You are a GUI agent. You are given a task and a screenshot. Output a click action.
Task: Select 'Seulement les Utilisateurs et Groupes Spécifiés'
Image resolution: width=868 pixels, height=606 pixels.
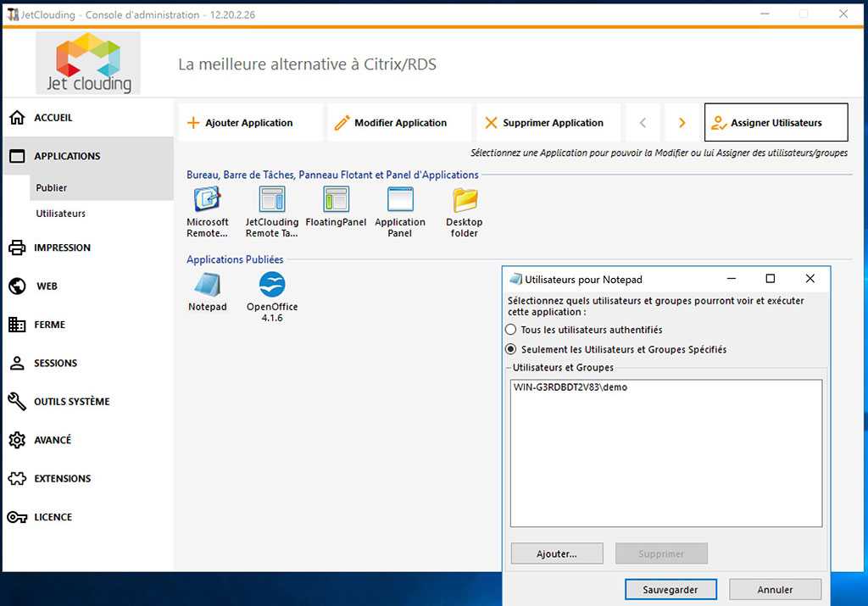coord(510,349)
